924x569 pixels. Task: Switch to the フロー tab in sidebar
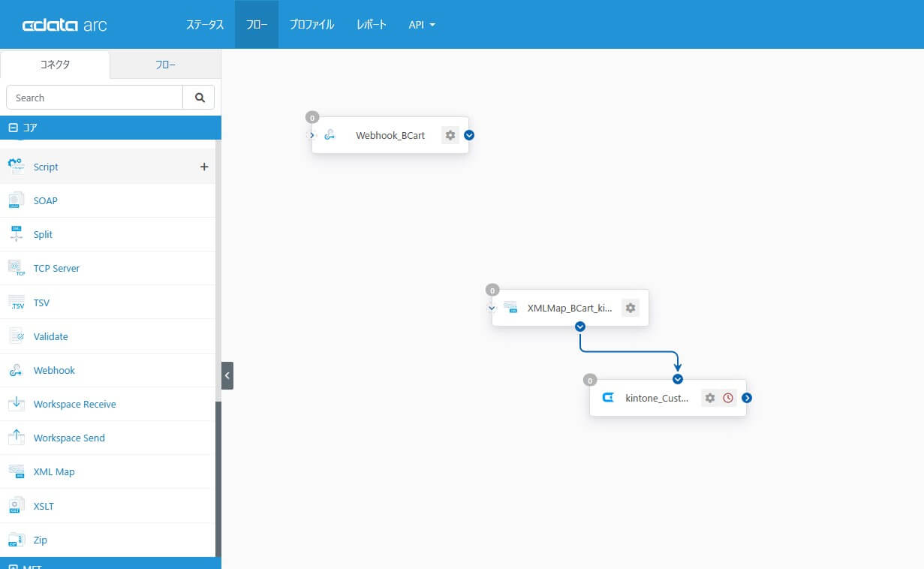point(165,65)
